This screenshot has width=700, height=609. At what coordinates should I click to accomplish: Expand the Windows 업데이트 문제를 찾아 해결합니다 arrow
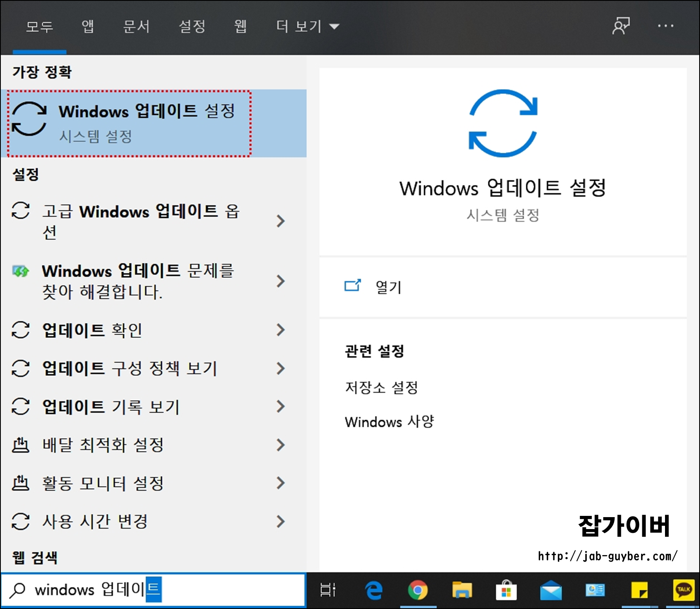coord(281,281)
